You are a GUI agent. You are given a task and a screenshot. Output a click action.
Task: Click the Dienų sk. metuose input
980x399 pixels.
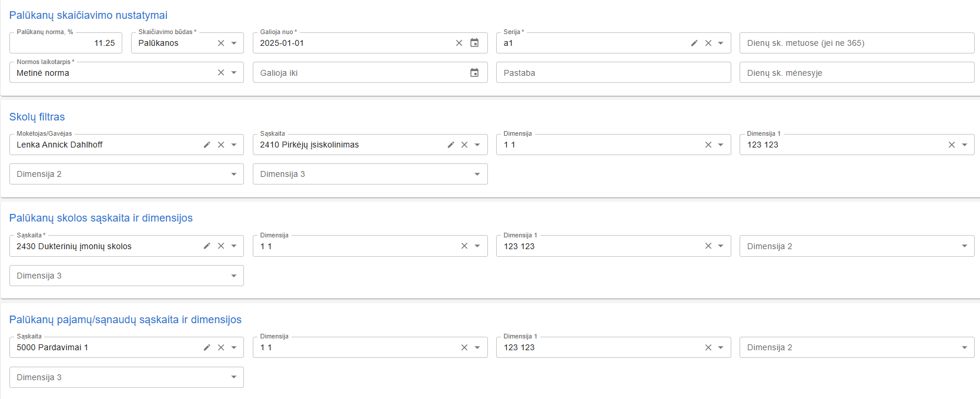pyautogui.click(x=857, y=43)
